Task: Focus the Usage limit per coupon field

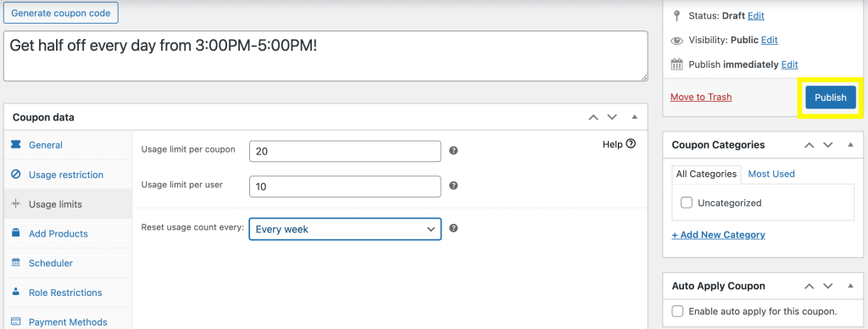Action: (x=345, y=151)
